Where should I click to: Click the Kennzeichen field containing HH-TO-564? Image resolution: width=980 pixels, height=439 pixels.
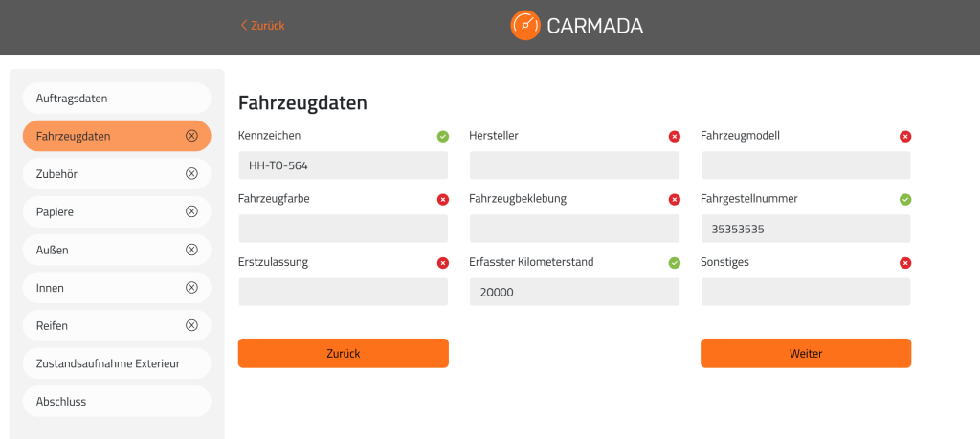coord(344,165)
